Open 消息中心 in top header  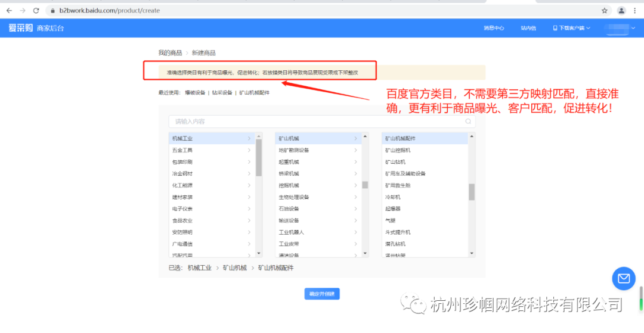(x=494, y=29)
